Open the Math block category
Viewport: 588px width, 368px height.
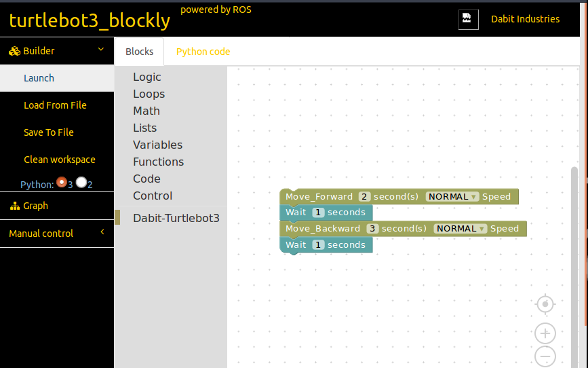coord(146,111)
